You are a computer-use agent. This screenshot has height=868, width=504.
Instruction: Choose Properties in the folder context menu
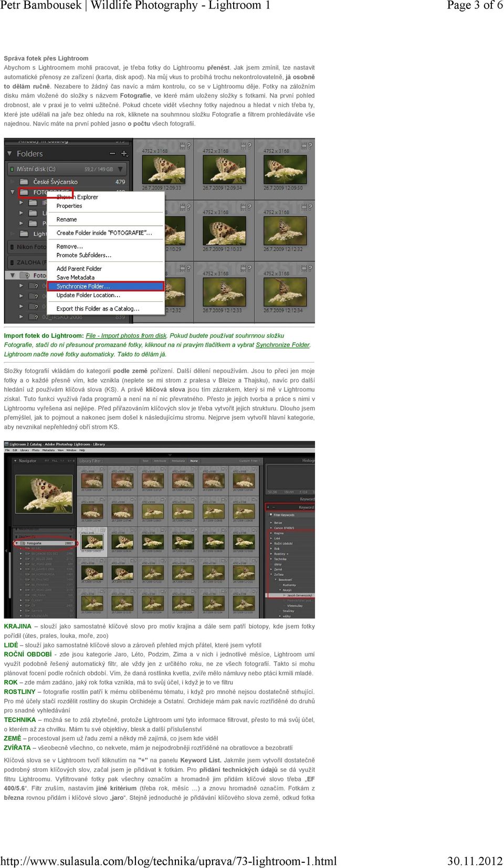tap(69, 206)
